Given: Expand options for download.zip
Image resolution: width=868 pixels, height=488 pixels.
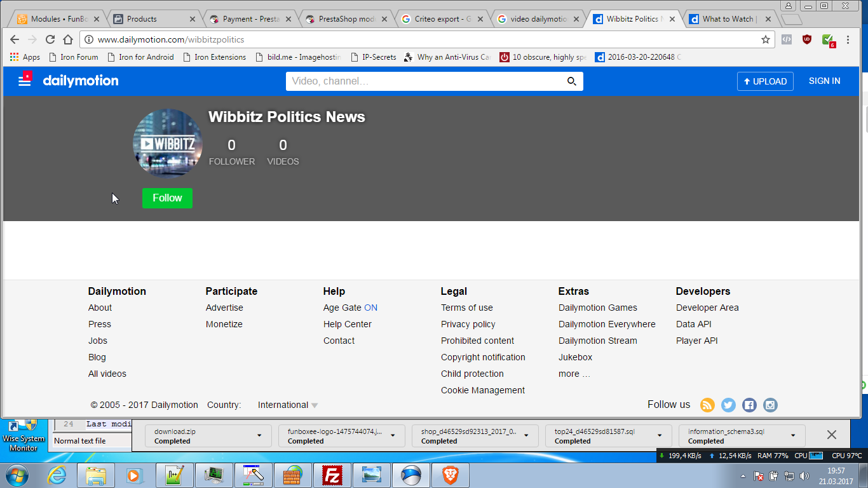Looking at the screenshot, I should (259, 436).
